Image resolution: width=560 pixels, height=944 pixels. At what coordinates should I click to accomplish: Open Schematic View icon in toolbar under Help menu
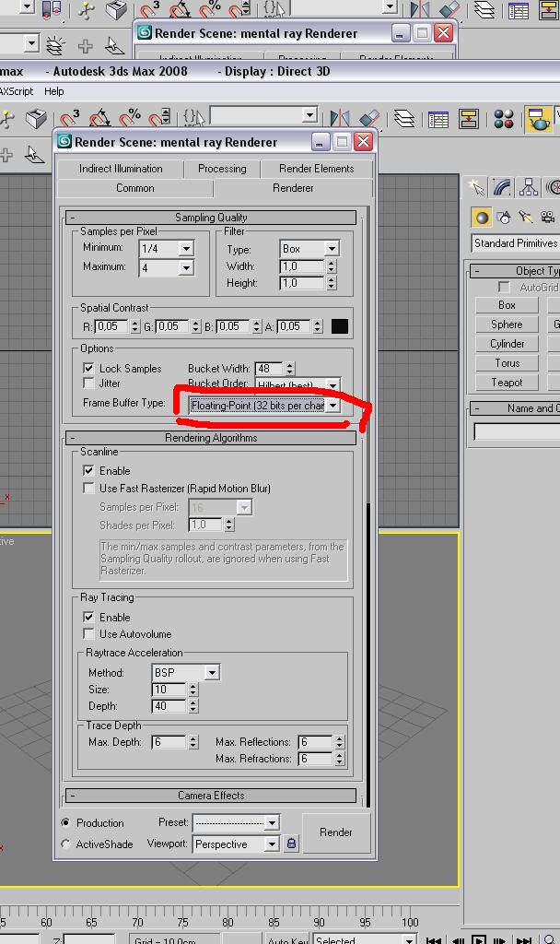[468, 119]
